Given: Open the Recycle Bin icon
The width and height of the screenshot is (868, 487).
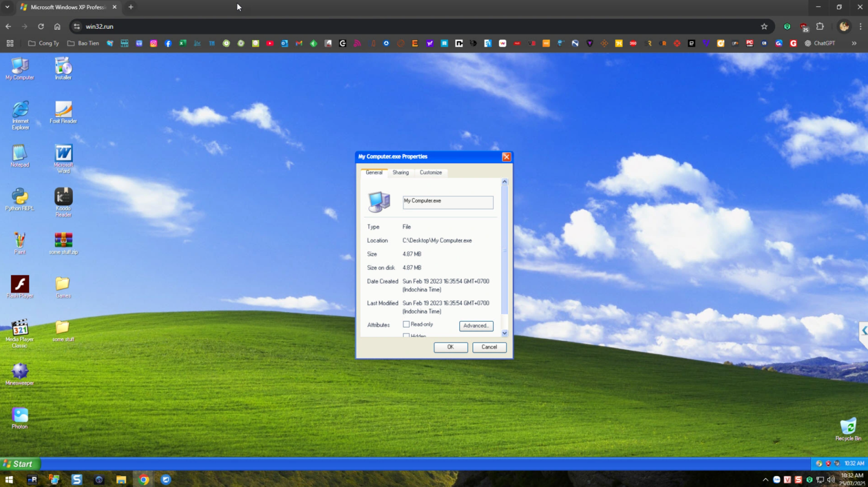Looking at the screenshot, I should pyautogui.click(x=848, y=429).
